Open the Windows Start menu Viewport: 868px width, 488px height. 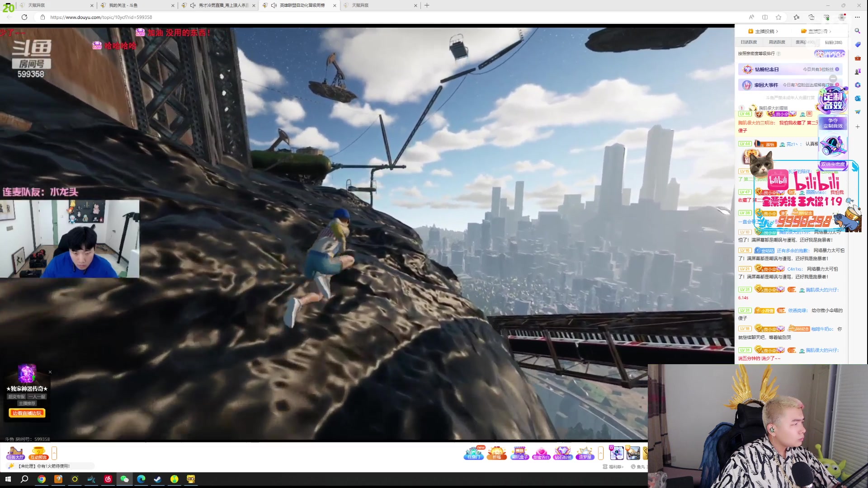(x=8, y=479)
